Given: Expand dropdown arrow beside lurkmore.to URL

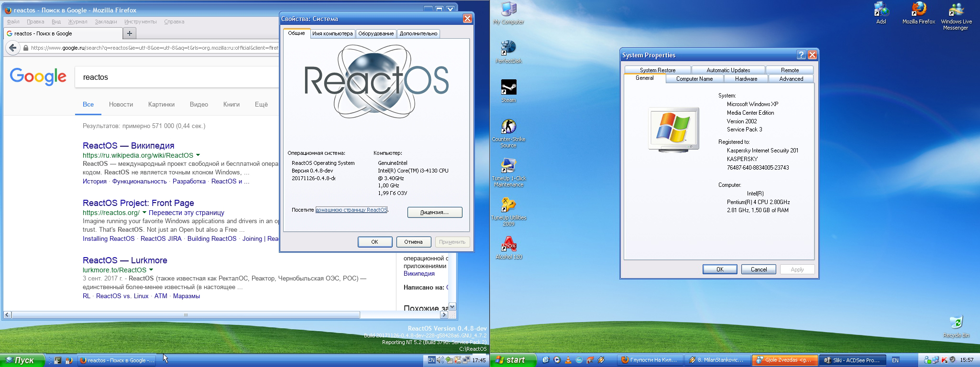Looking at the screenshot, I should point(151,270).
